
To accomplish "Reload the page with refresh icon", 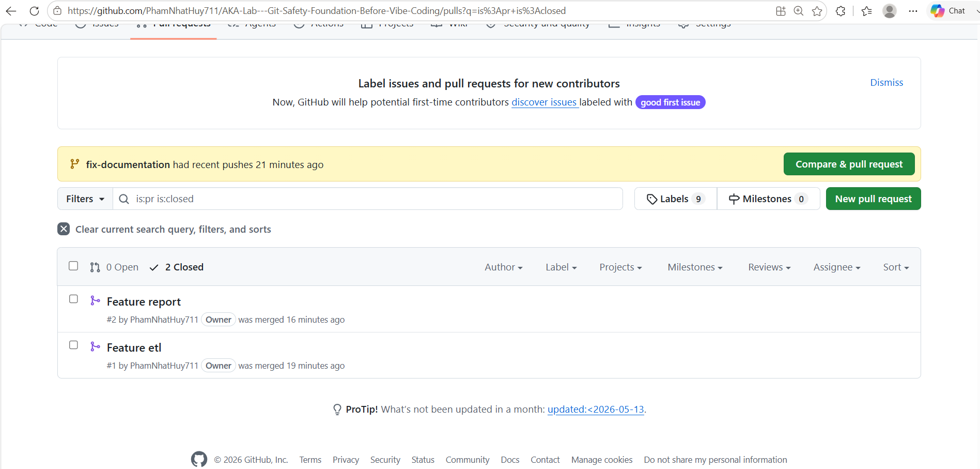I will (x=34, y=11).
